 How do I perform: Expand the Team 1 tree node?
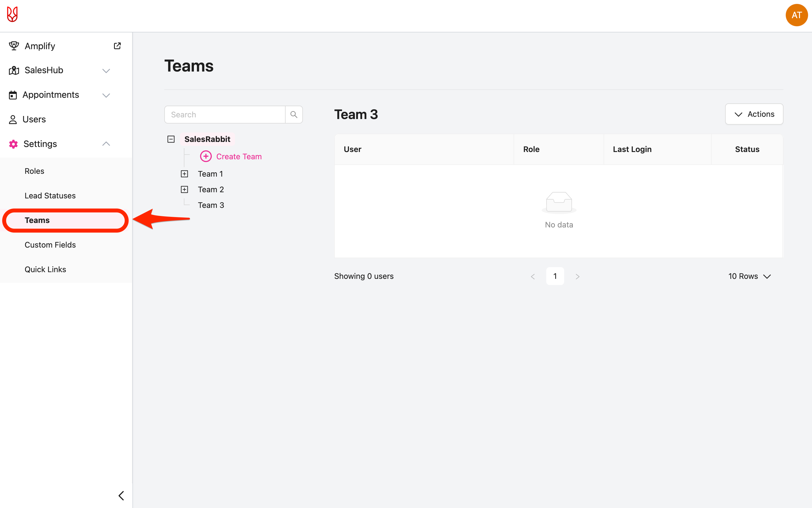coord(184,174)
